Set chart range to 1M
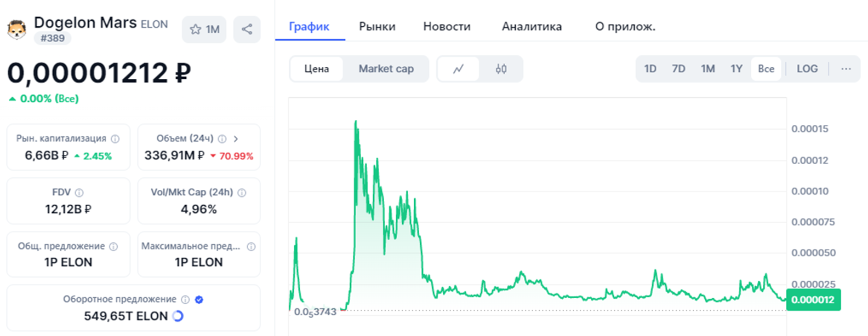The height and width of the screenshot is (336, 868). click(707, 69)
